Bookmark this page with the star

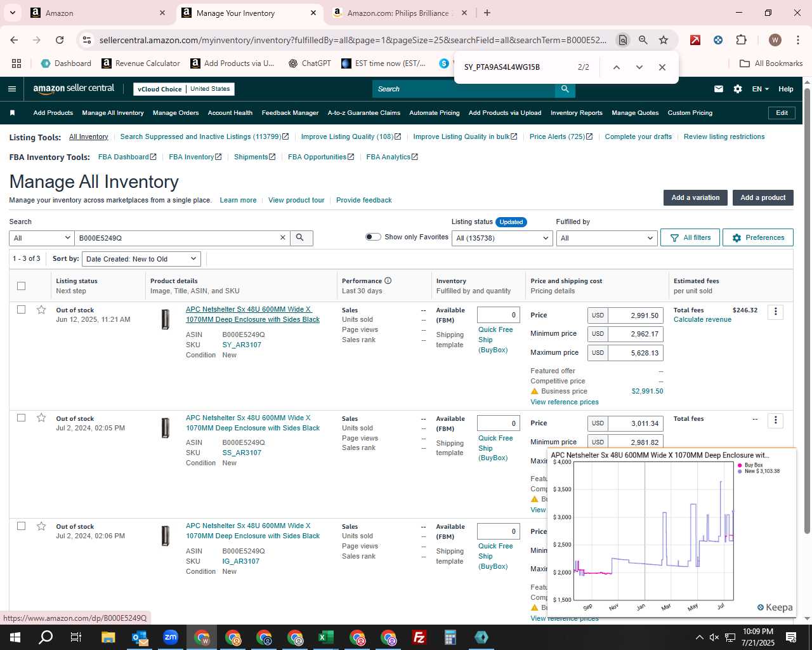click(664, 40)
